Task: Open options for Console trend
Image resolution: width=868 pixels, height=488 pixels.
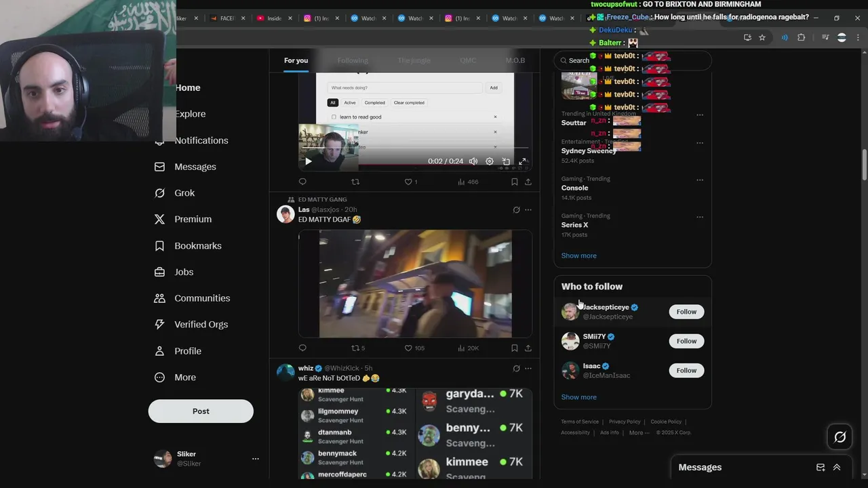Action: point(700,180)
